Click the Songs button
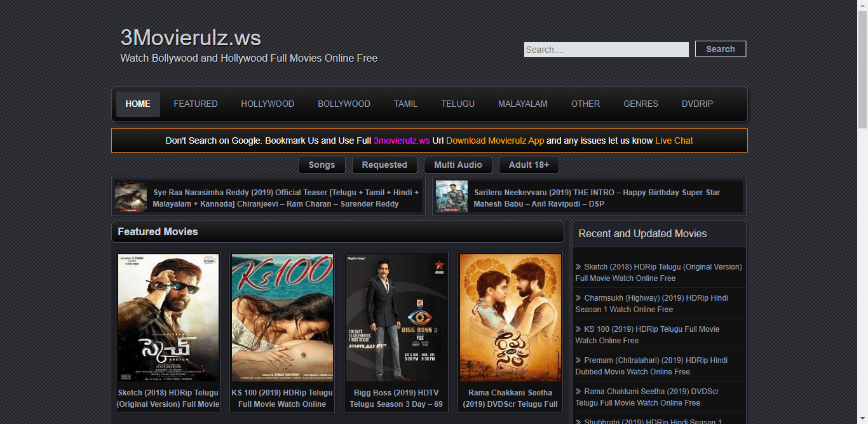This screenshot has height=424, width=868. (322, 165)
